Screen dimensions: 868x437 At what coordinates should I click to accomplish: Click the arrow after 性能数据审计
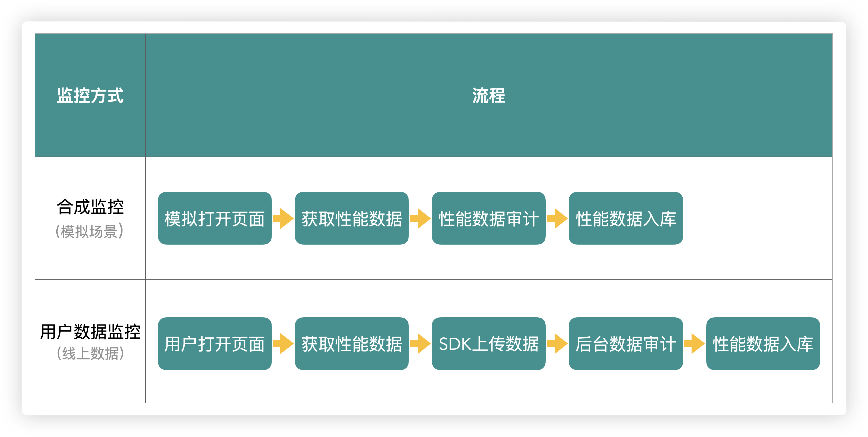(557, 219)
